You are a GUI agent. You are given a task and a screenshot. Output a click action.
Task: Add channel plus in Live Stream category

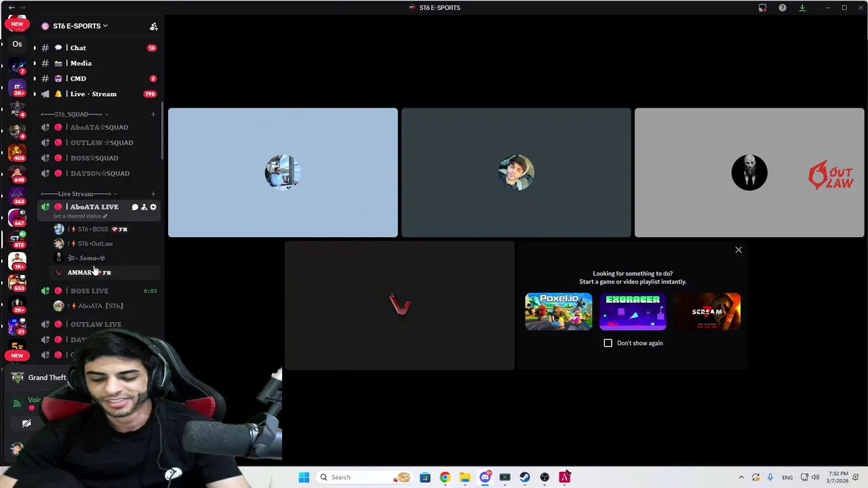click(153, 194)
